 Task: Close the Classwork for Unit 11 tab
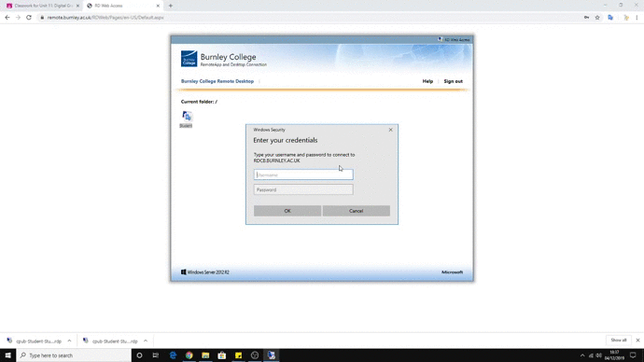point(77,6)
